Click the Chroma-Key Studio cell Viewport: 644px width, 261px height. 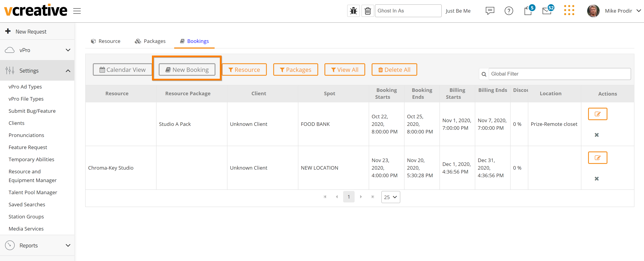coord(121,168)
